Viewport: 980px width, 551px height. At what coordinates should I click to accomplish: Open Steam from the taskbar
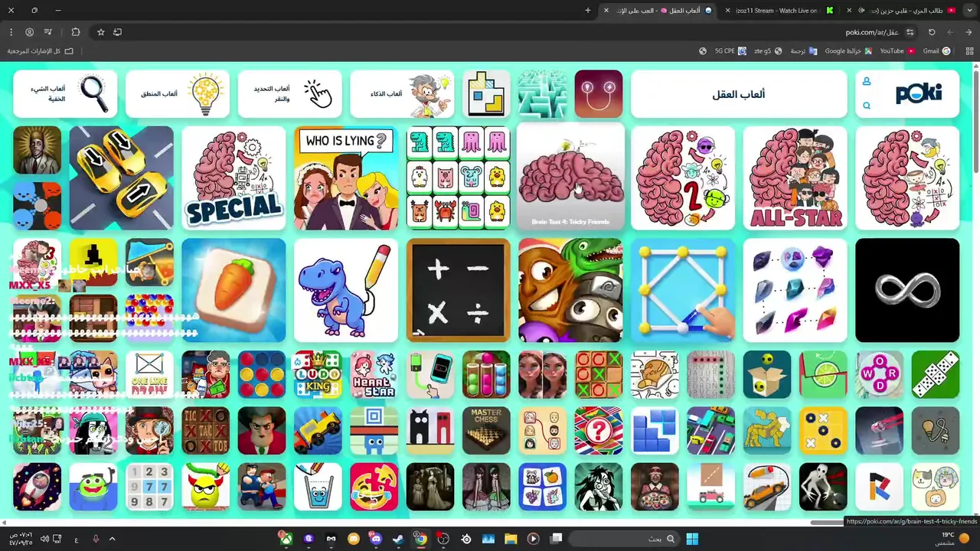[398, 539]
